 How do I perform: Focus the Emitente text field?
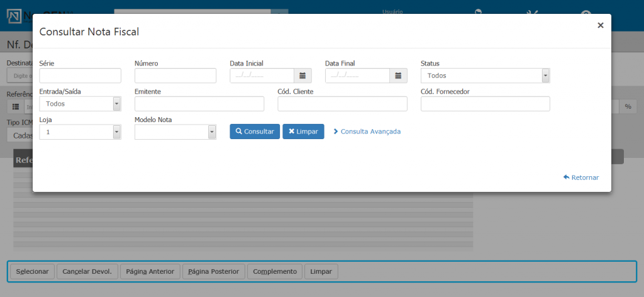click(199, 104)
